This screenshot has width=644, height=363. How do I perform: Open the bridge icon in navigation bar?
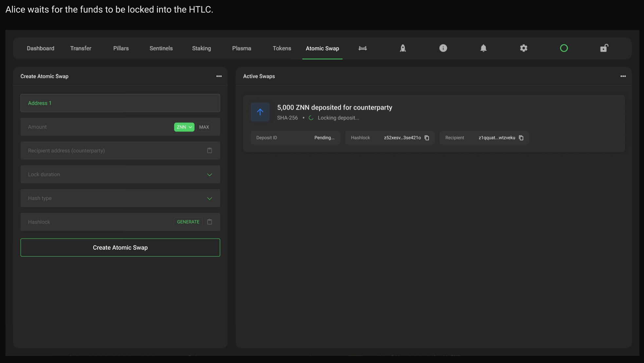tap(362, 48)
